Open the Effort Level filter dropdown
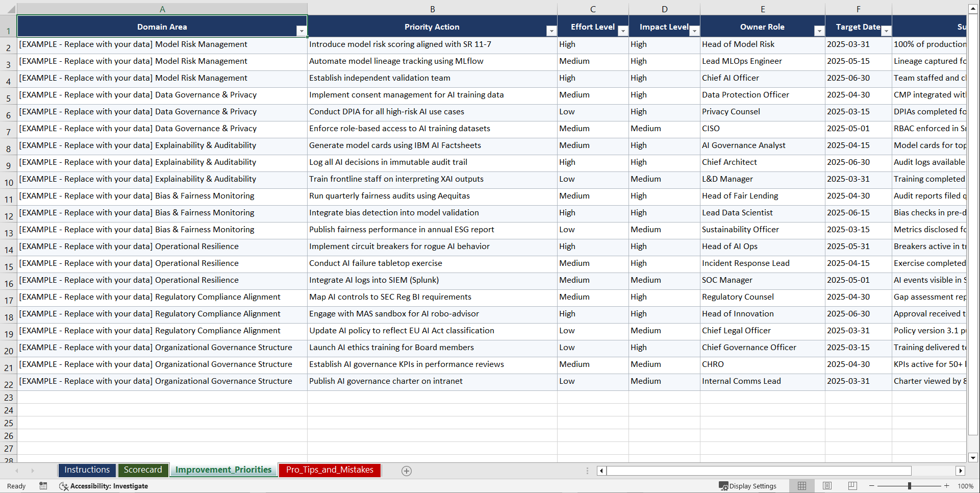This screenshot has height=493, width=980. (623, 31)
